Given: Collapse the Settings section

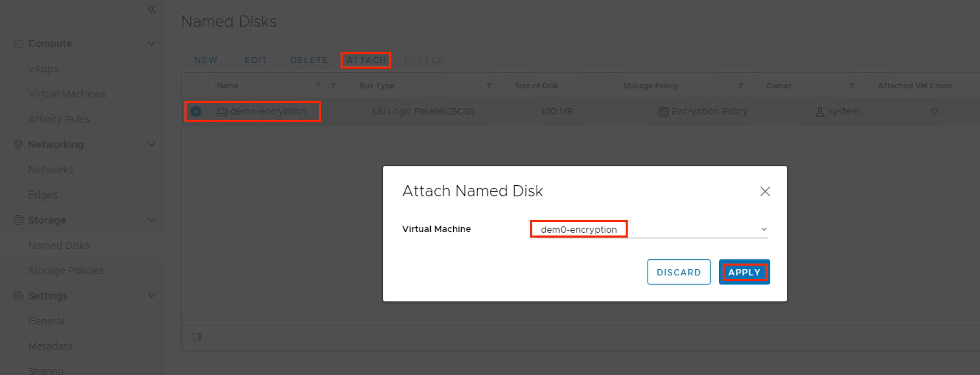Looking at the screenshot, I should 152,295.
